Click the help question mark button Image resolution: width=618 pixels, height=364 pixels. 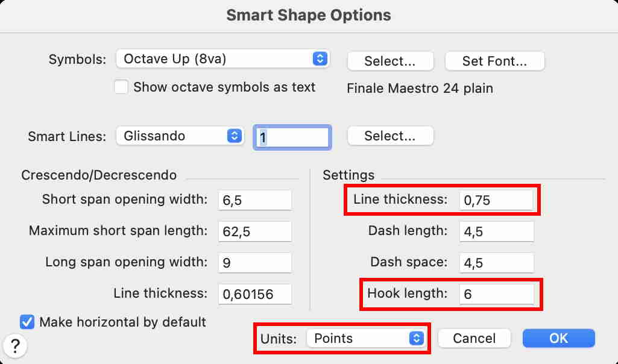[x=16, y=346]
